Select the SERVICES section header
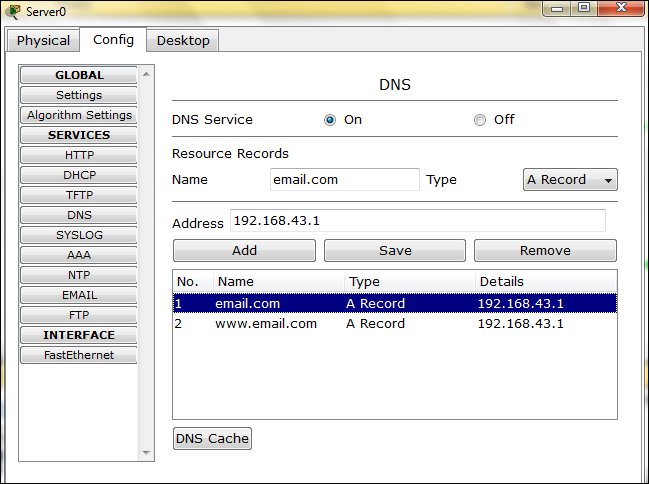649x484 pixels. pos(79,135)
